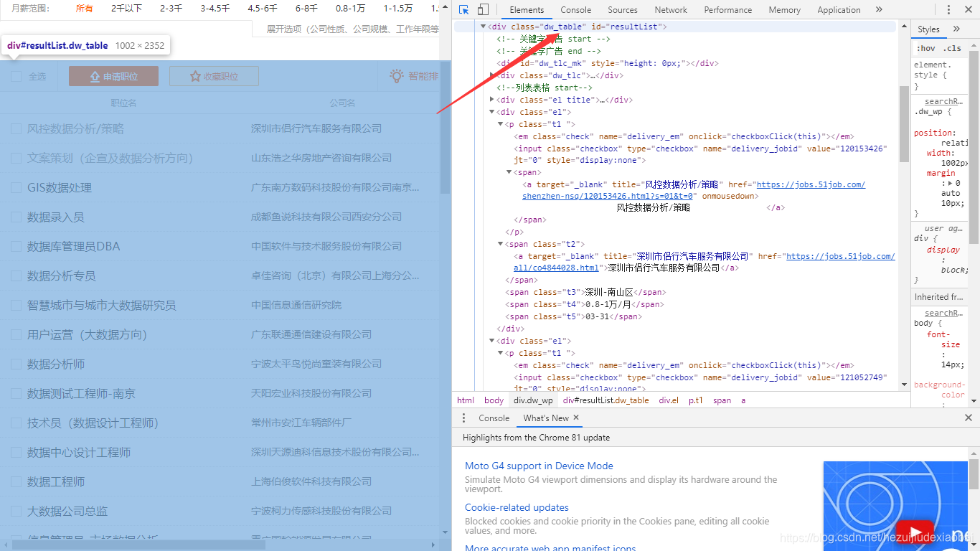This screenshot has width=980, height=551.
Task: Click html in the DOM breadcrumb
Action: coord(466,400)
